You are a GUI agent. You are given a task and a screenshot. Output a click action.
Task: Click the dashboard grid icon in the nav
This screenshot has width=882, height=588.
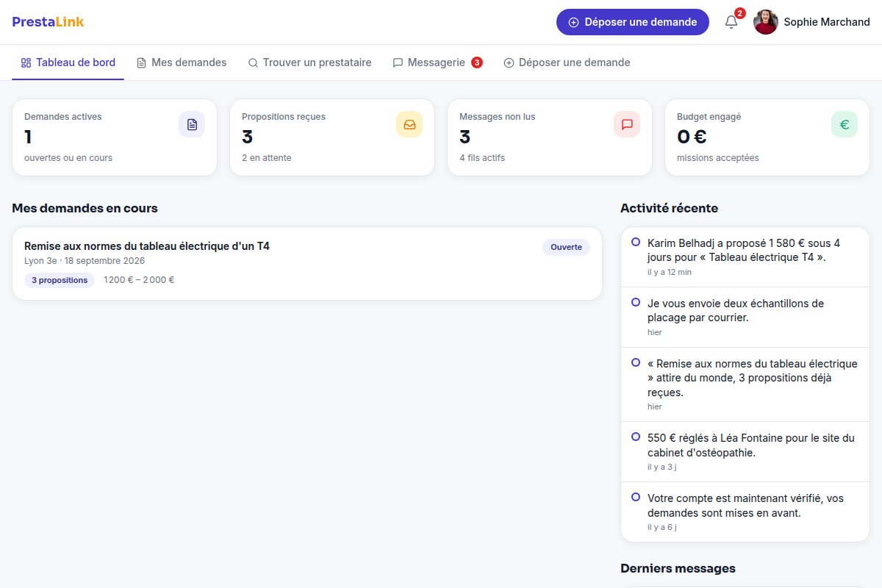26,63
